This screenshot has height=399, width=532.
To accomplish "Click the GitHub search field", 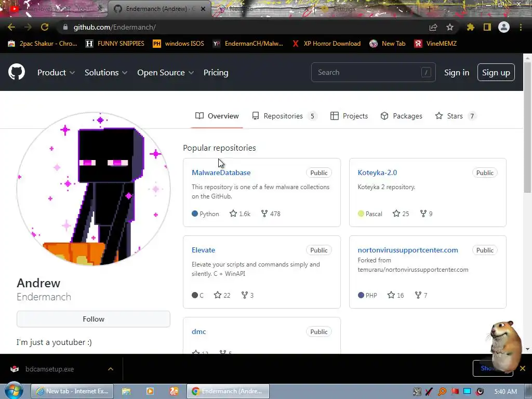I will (373, 72).
